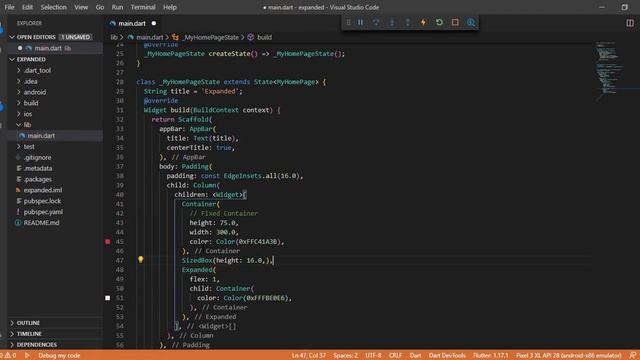Expand the ios folder
640x360 pixels.
point(28,114)
